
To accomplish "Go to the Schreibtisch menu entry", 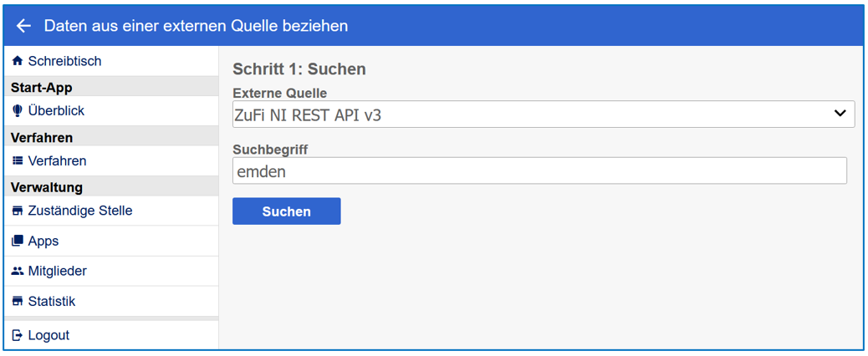I will 64,61.
